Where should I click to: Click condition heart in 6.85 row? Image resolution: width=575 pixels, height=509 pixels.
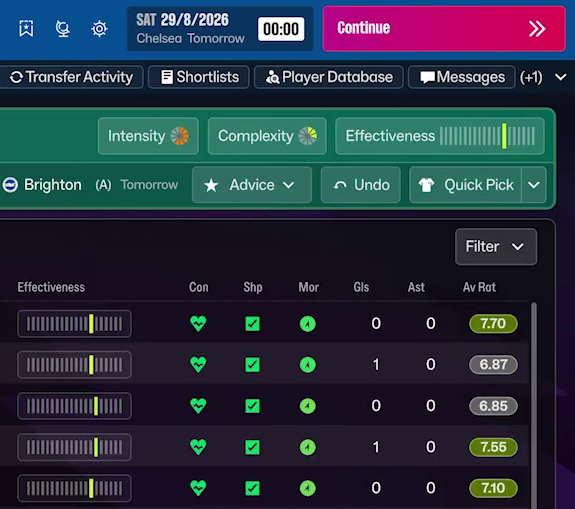coord(198,406)
